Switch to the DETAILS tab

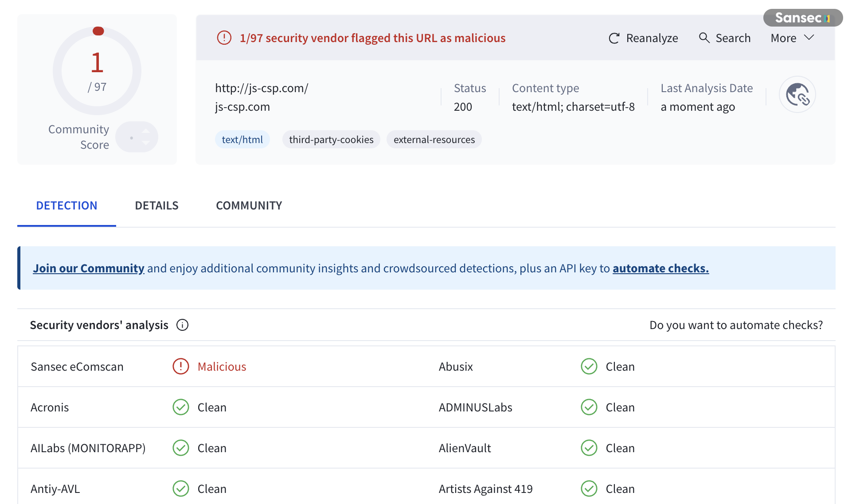point(156,205)
